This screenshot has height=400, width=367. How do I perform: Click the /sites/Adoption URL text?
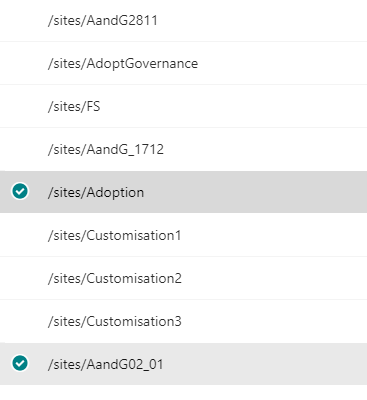click(x=96, y=193)
